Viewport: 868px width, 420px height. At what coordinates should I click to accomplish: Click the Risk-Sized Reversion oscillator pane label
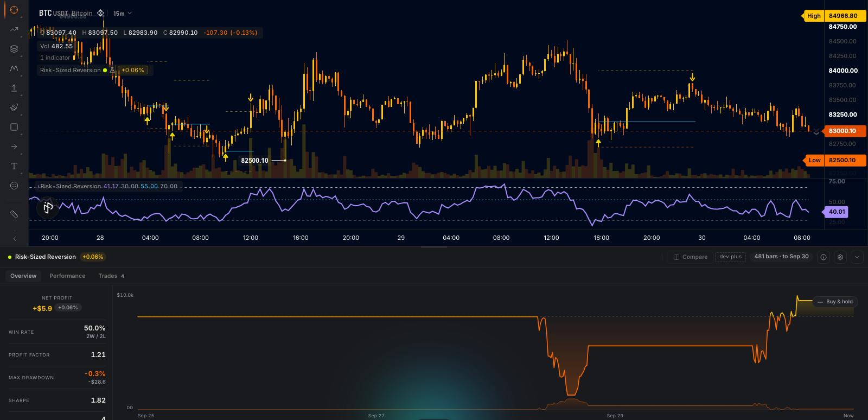(x=71, y=186)
